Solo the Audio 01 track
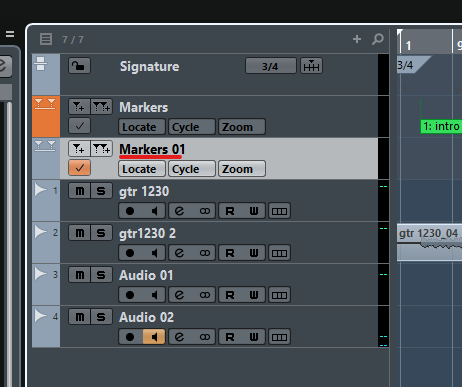This screenshot has height=387, width=462. coord(101,275)
